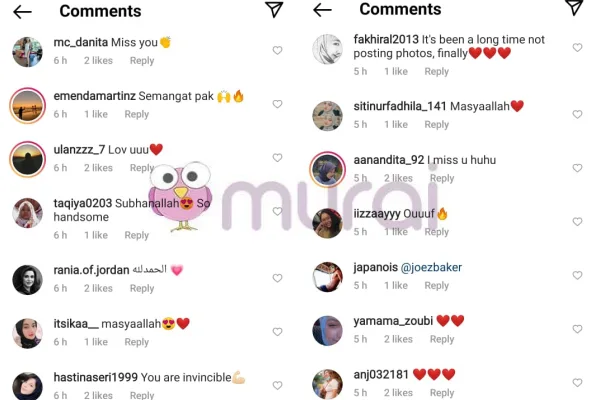Image resolution: width=600 pixels, height=400 pixels.
Task: Open rania.of.jordan's profile picture
Action: [27, 280]
